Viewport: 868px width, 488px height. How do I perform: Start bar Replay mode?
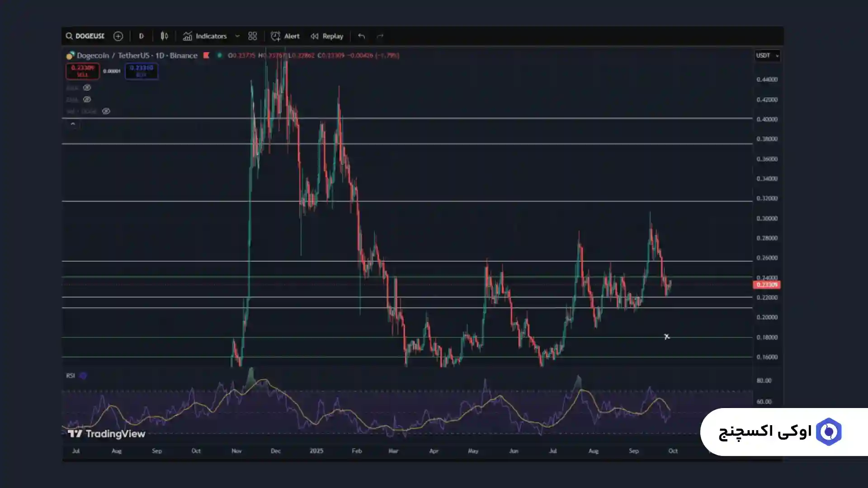click(327, 36)
